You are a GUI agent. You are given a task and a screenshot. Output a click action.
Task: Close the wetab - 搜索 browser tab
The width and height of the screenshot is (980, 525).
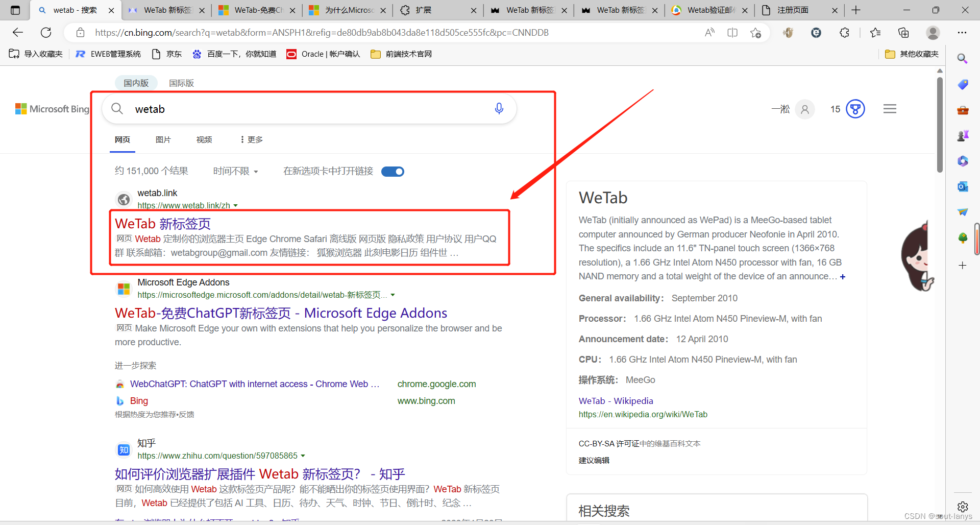point(111,10)
